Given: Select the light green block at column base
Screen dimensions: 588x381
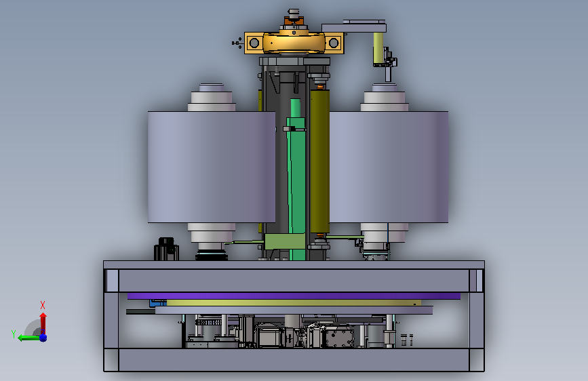Looking at the screenshot, I should (285, 242).
